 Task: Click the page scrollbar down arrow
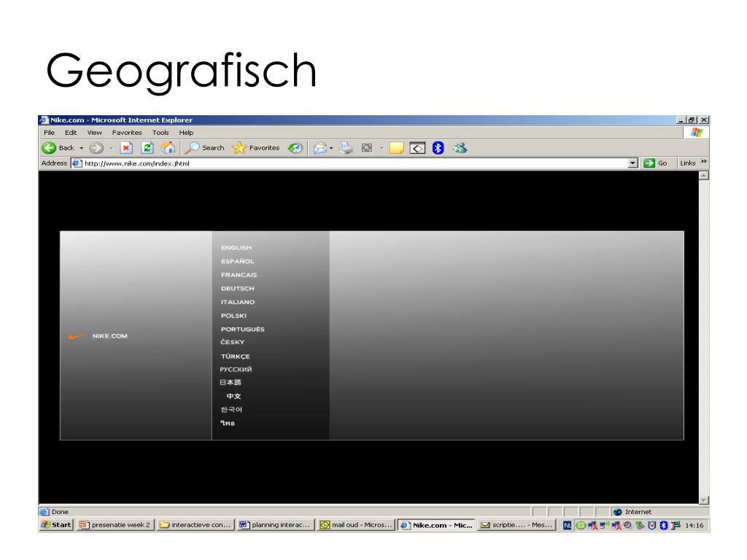[x=704, y=500]
